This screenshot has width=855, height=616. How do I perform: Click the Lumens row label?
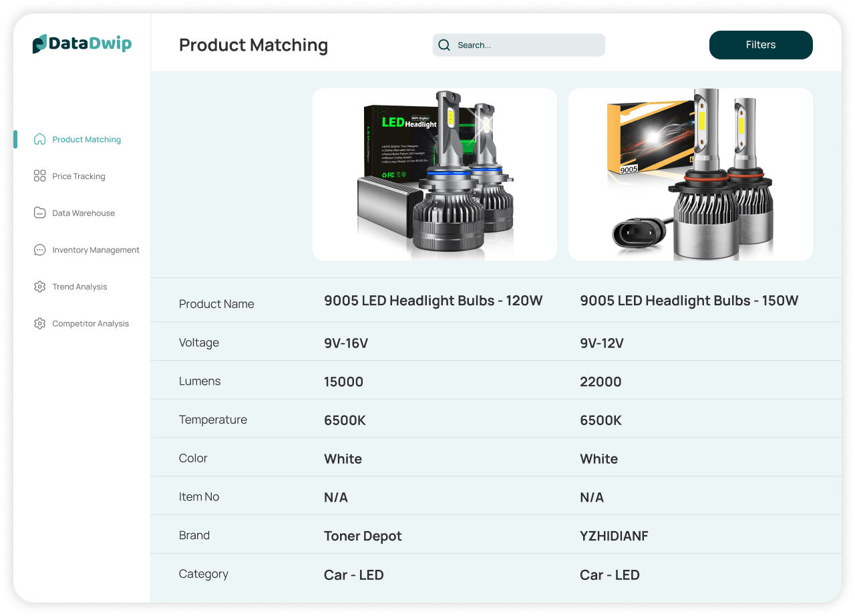pos(200,381)
